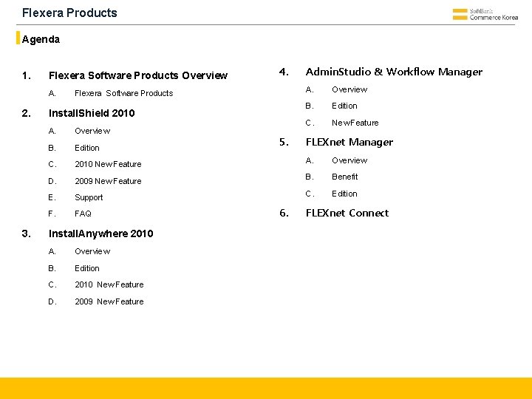Click 'Overview' under AdminStudio & Workflow Manager

click(x=349, y=89)
